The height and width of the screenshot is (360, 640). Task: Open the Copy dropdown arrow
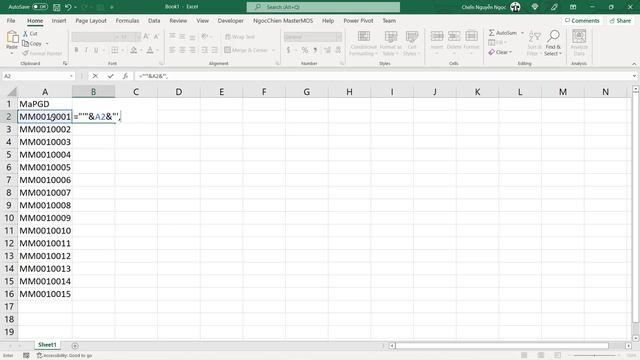point(47,43)
